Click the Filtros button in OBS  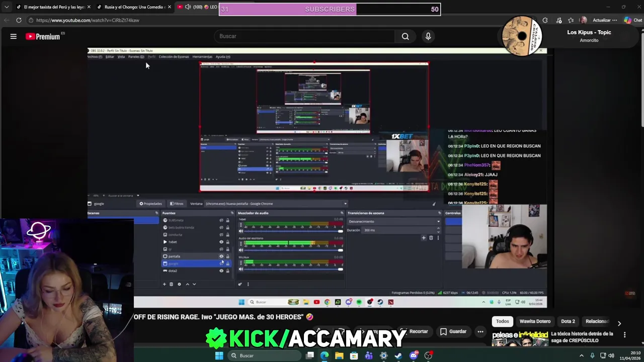pos(177,204)
